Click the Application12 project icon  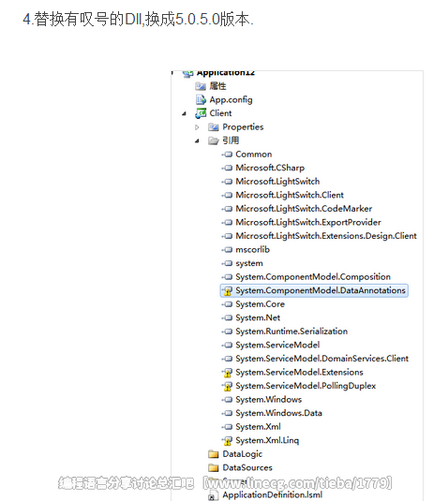click(188, 74)
